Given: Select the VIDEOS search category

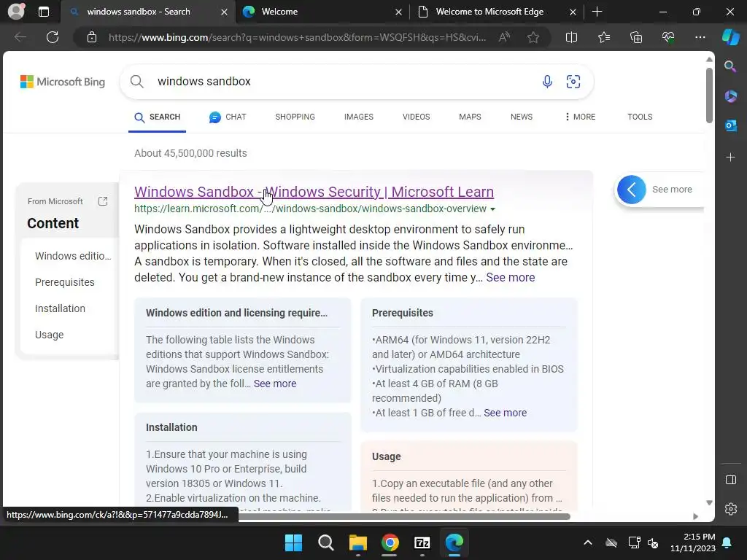Looking at the screenshot, I should 416,117.
